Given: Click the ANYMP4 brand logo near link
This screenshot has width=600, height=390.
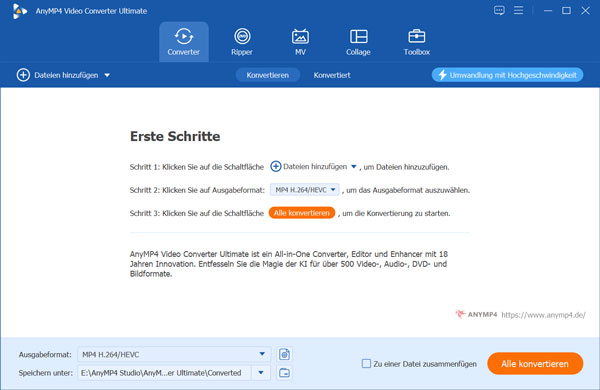Looking at the screenshot, I should pos(476,315).
